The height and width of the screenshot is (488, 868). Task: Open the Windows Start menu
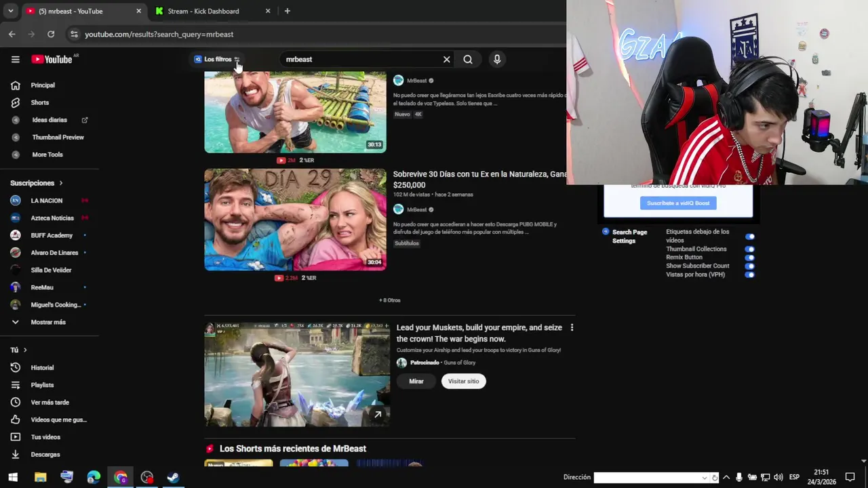coord(13,477)
